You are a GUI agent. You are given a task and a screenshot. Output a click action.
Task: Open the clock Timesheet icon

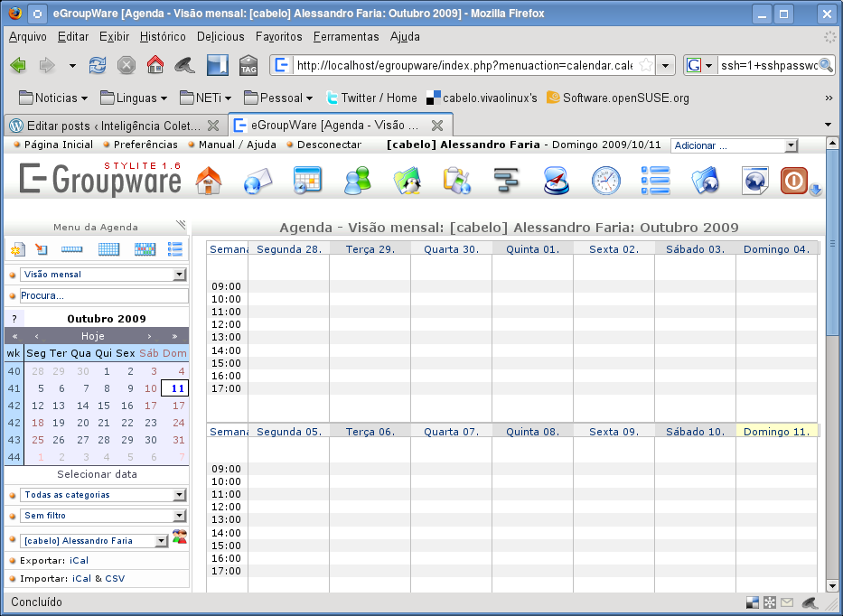tap(605, 181)
